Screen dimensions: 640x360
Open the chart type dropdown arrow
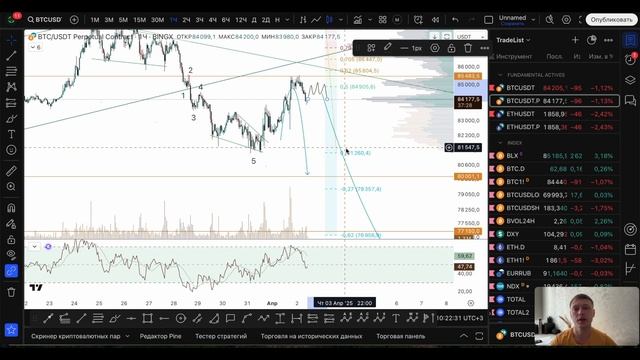341,20
